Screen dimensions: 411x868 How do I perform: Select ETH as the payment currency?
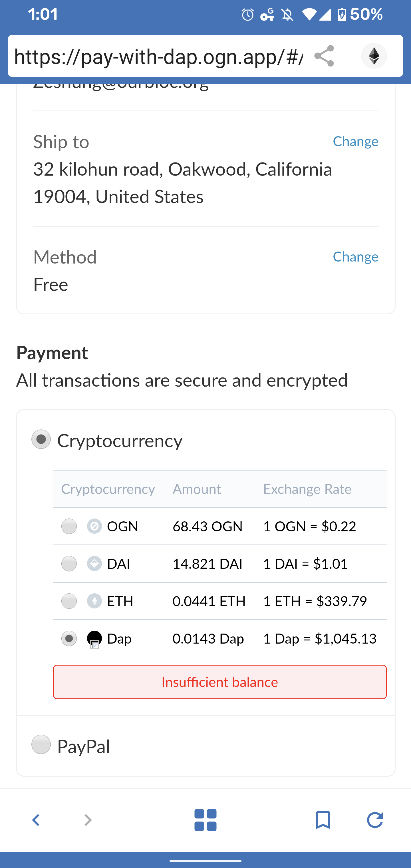tap(69, 601)
